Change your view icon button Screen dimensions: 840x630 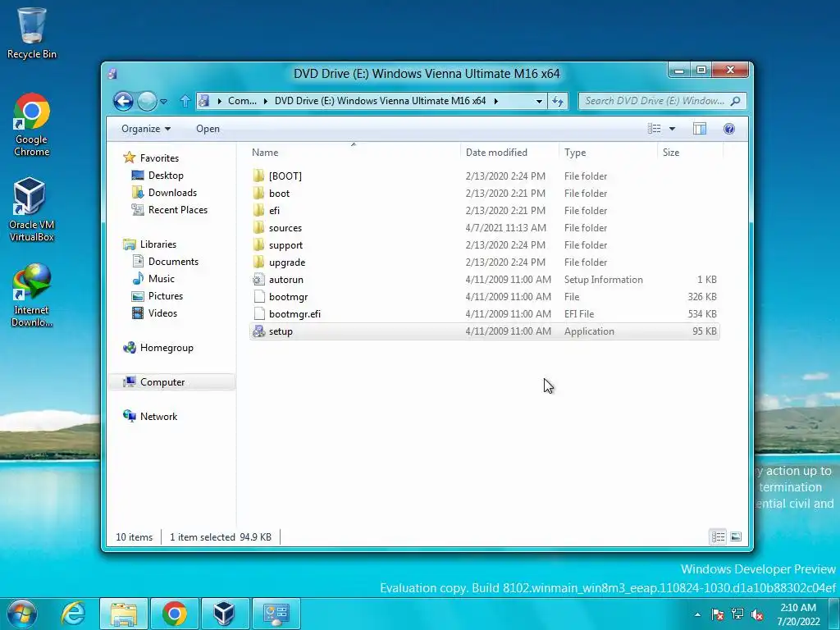click(654, 129)
